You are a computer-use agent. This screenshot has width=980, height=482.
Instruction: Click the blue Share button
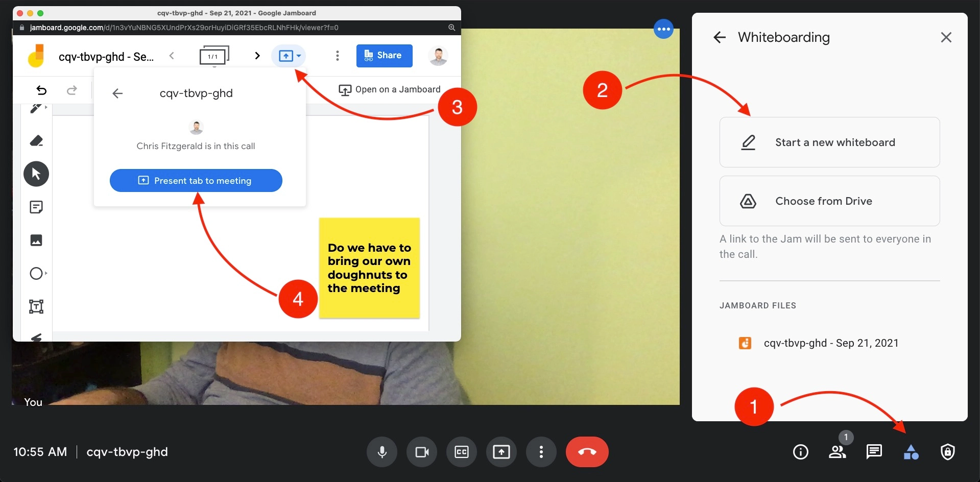[x=384, y=56]
